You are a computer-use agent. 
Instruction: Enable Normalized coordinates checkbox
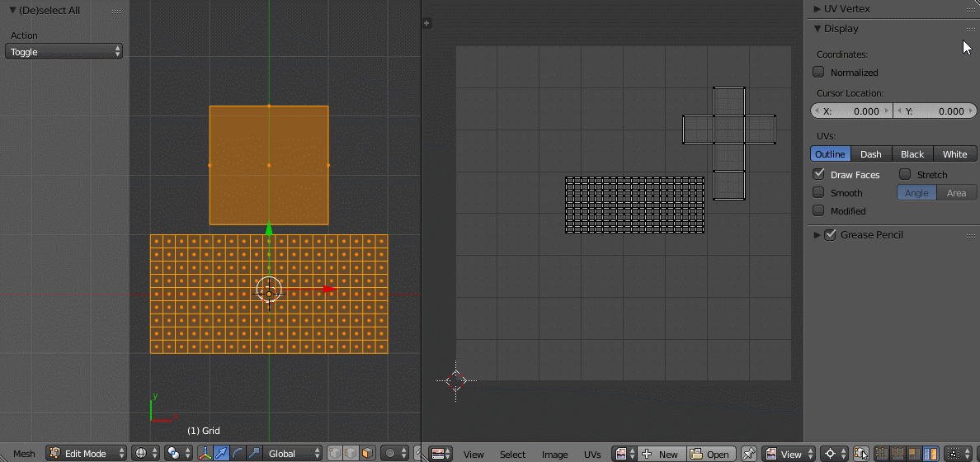(x=818, y=73)
